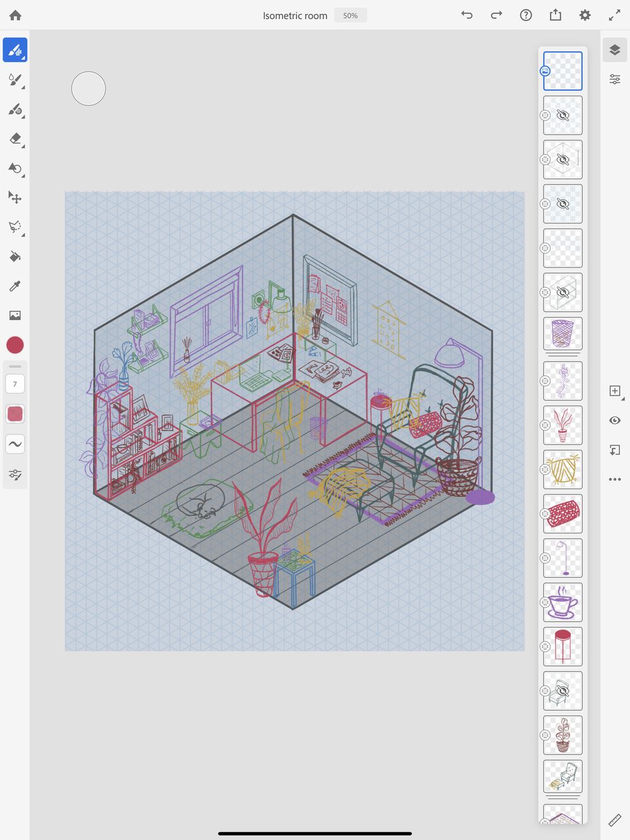Open the Layer properties panel
Image resolution: width=630 pixels, height=840 pixels.
[615, 79]
